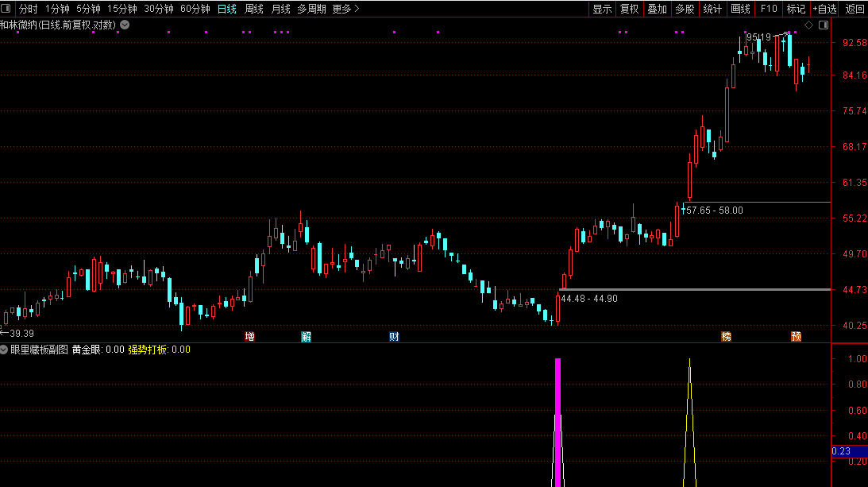Click the diamond icon at chart top-right
The height and width of the screenshot is (487, 868).
tap(808, 25)
